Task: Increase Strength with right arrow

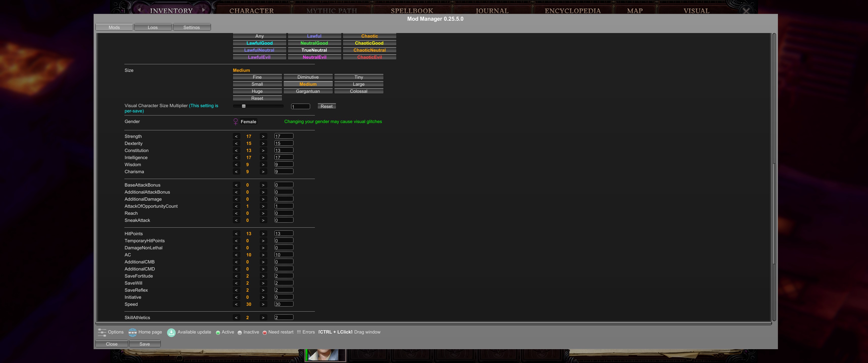Action: coord(263,136)
